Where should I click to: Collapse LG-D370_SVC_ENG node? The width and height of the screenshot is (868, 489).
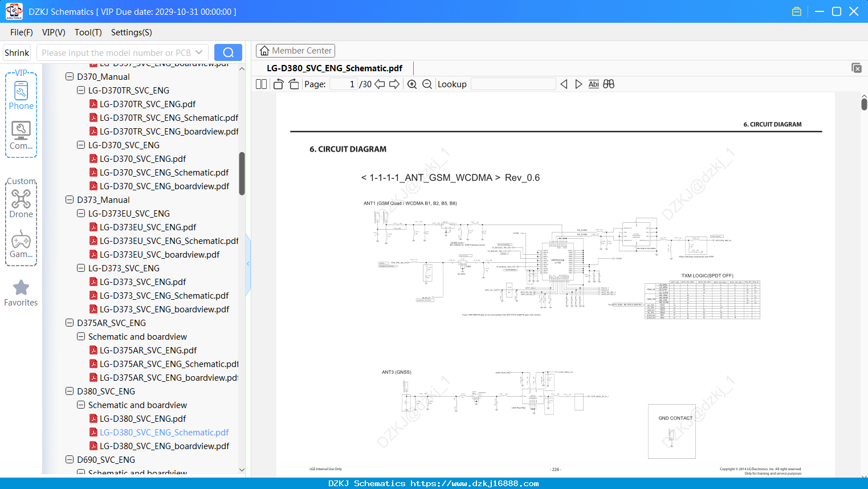point(81,145)
